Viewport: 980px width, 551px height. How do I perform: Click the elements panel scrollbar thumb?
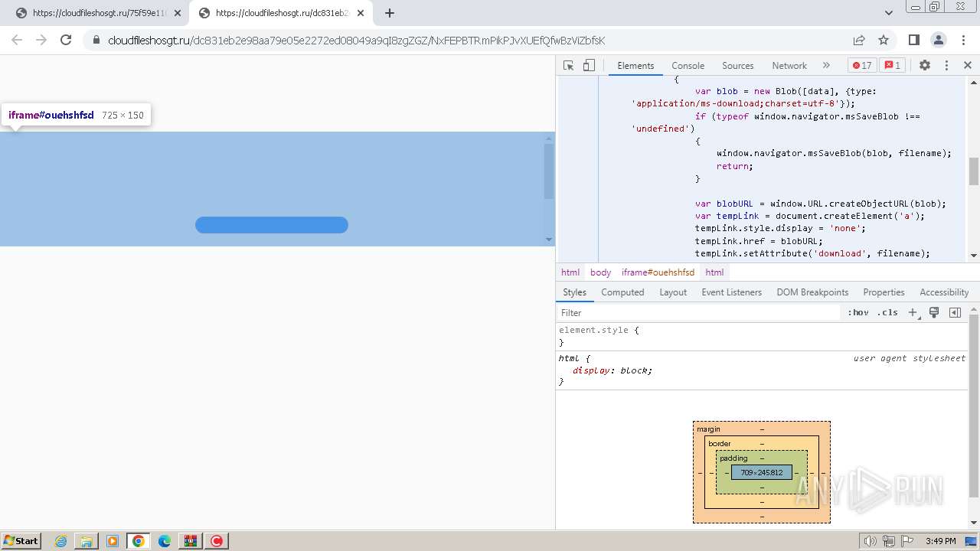(x=974, y=171)
